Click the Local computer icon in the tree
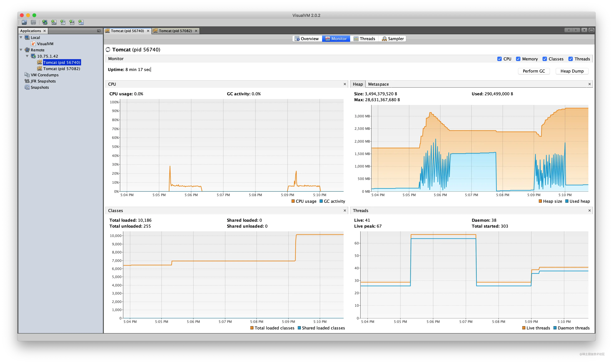 point(27,38)
